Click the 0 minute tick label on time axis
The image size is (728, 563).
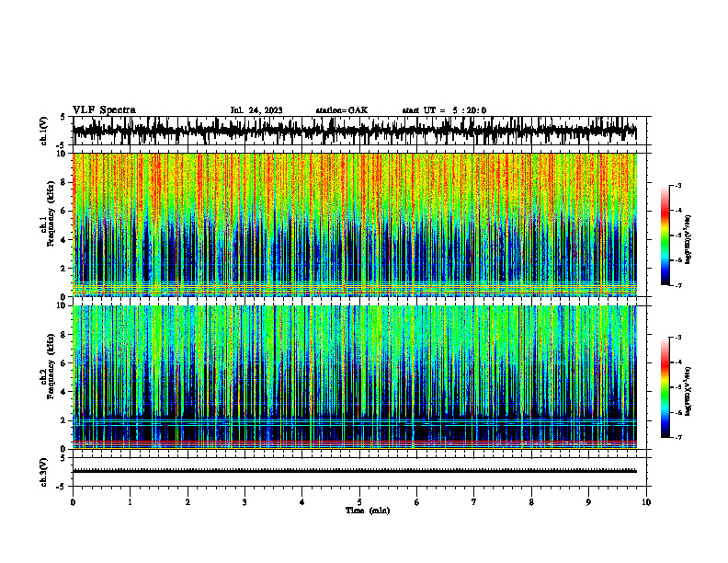pyautogui.click(x=73, y=502)
